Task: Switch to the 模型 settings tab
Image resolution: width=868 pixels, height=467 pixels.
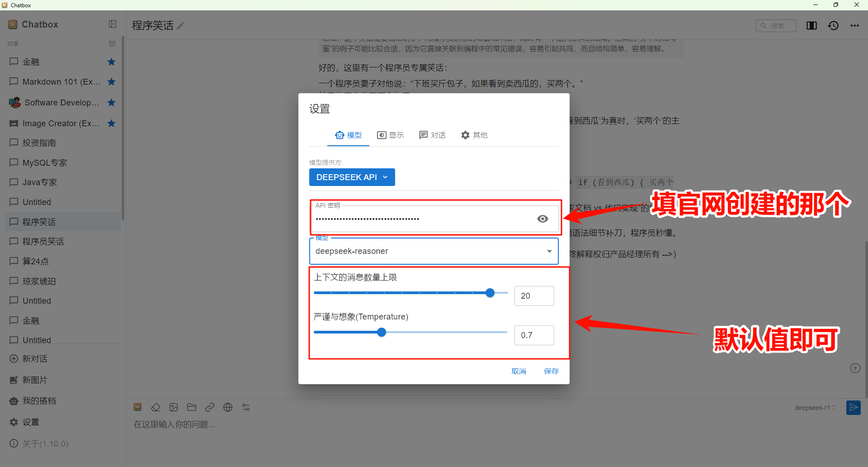Action: (x=348, y=135)
